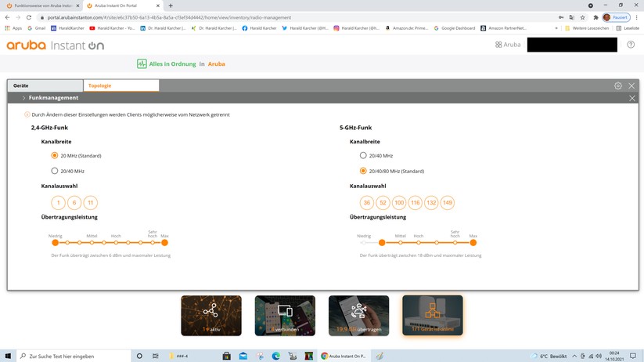Switch to the Geräte tab
Viewport: 644px width, 362px height.
[45, 85]
